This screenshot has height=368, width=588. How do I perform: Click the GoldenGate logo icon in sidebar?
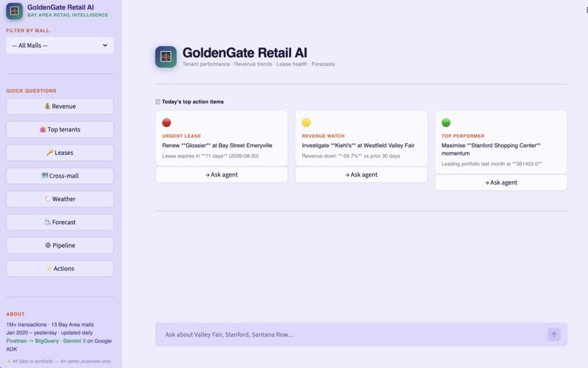coord(15,10)
